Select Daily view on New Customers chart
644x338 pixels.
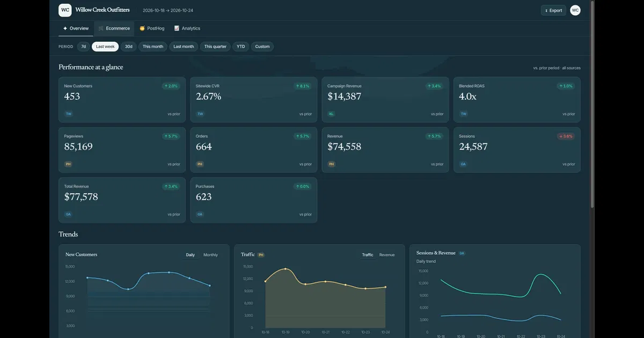click(191, 255)
